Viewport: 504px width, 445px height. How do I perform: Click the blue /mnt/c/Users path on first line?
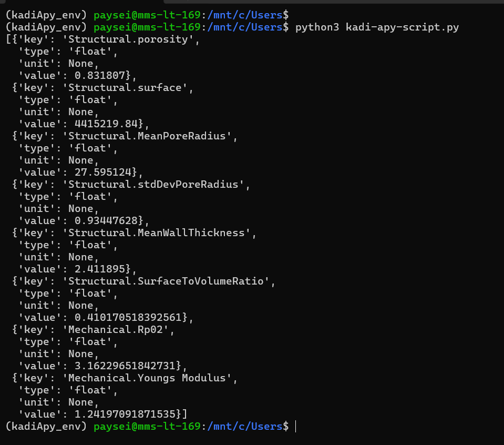tap(245, 15)
